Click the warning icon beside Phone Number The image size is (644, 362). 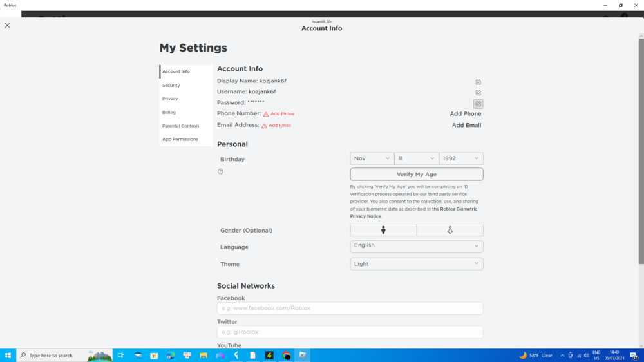point(266,114)
